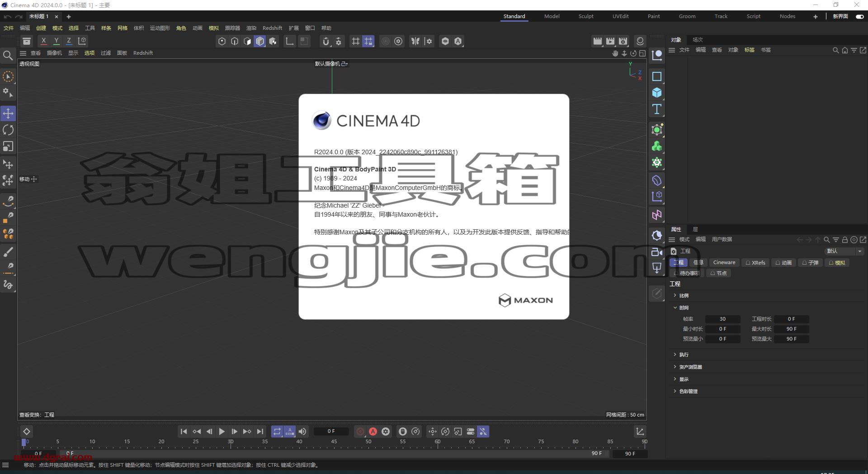Add a Text spline object
Screen dimensions: 868x474
(657, 109)
